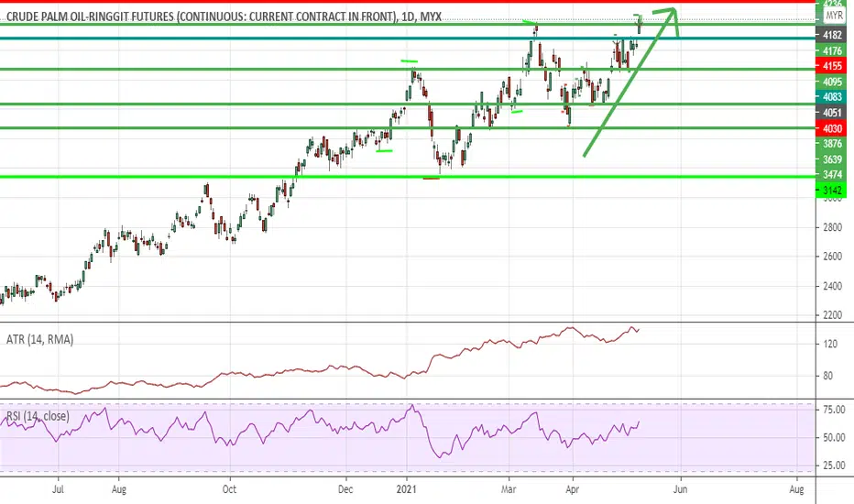Click the 3876 price label
The image size is (854, 504).
point(832,144)
